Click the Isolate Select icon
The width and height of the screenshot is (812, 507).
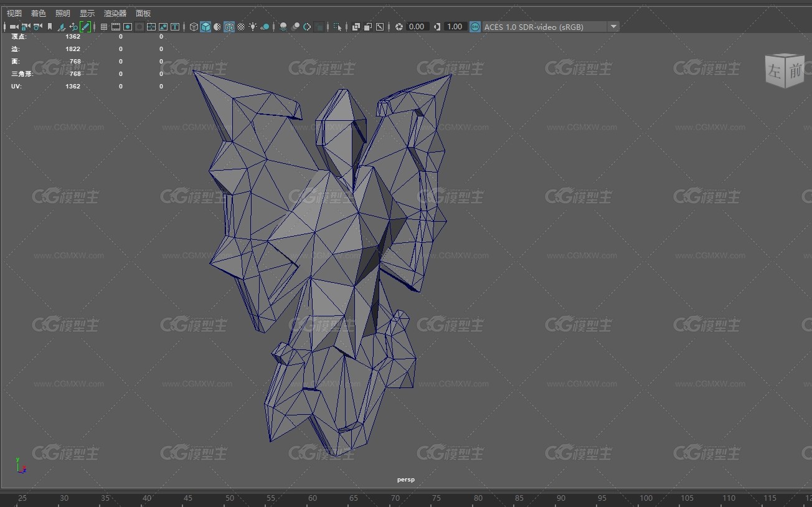tap(337, 27)
